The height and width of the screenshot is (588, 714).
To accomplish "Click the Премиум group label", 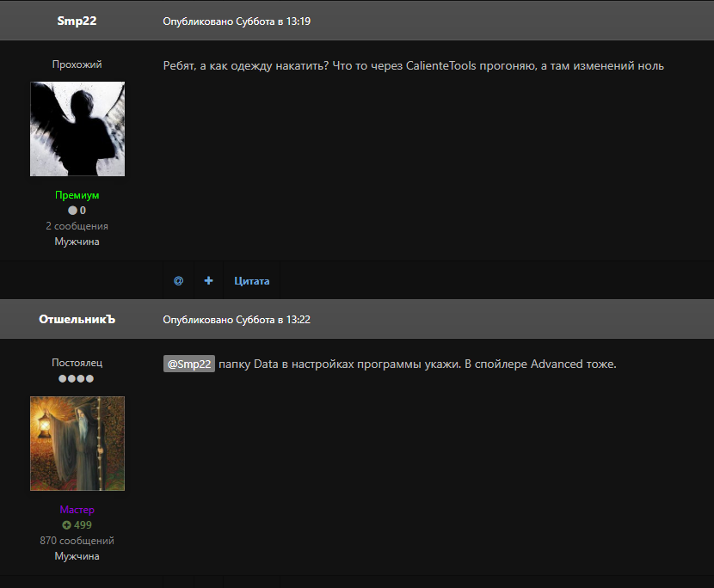I will coord(77,195).
